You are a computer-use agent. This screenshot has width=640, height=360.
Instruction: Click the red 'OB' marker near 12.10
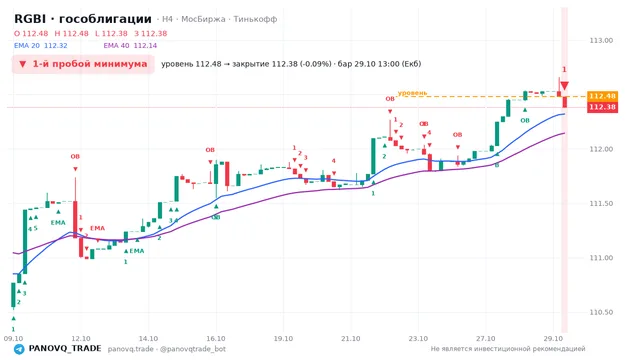pos(75,156)
